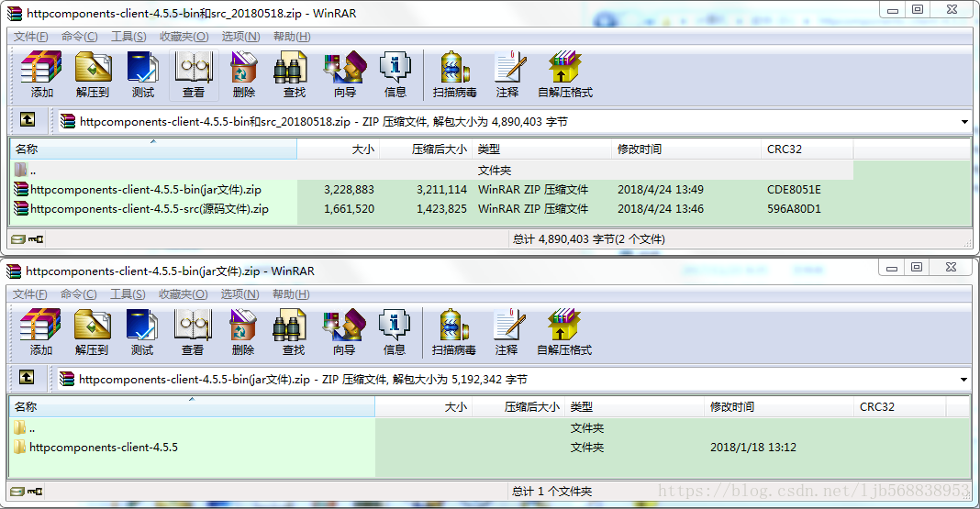Open 命令(C) menu in bottom window

79,294
